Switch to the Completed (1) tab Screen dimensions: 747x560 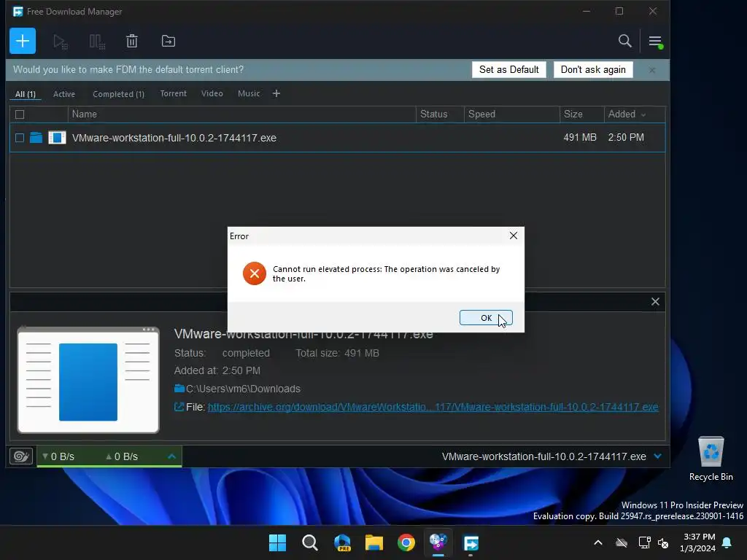[118, 94]
